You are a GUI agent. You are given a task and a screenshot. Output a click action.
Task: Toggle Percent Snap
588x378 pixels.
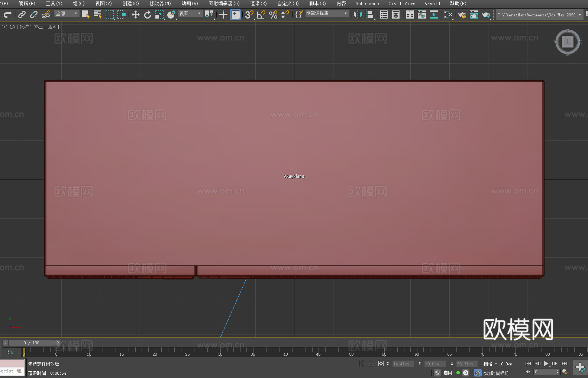273,14
